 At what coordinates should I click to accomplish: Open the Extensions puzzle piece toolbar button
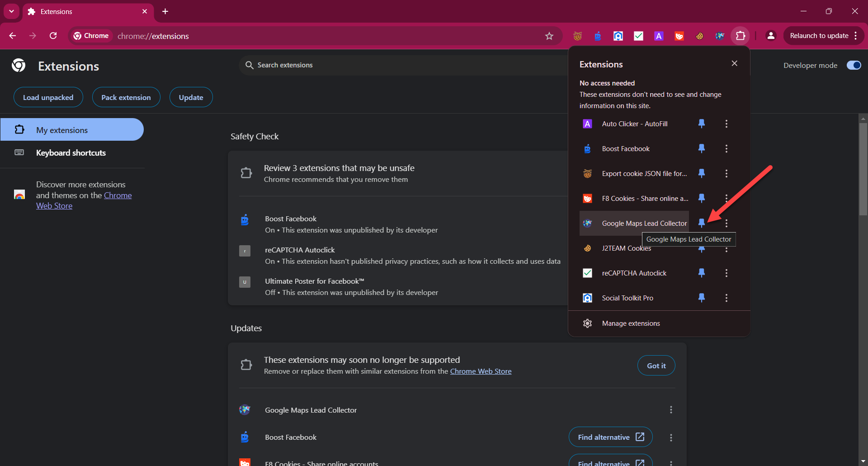(740, 36)
